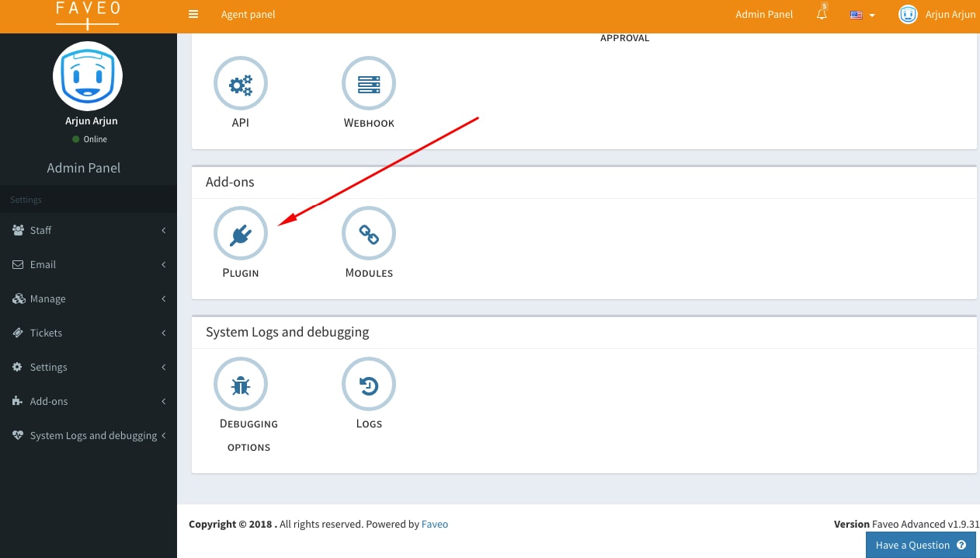
Task: Open the language selector dropdown
Action: [860, 14]
